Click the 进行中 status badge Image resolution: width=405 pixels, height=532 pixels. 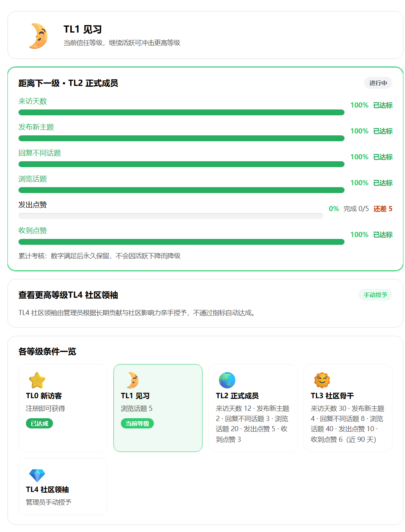click(x=378, y=83)
